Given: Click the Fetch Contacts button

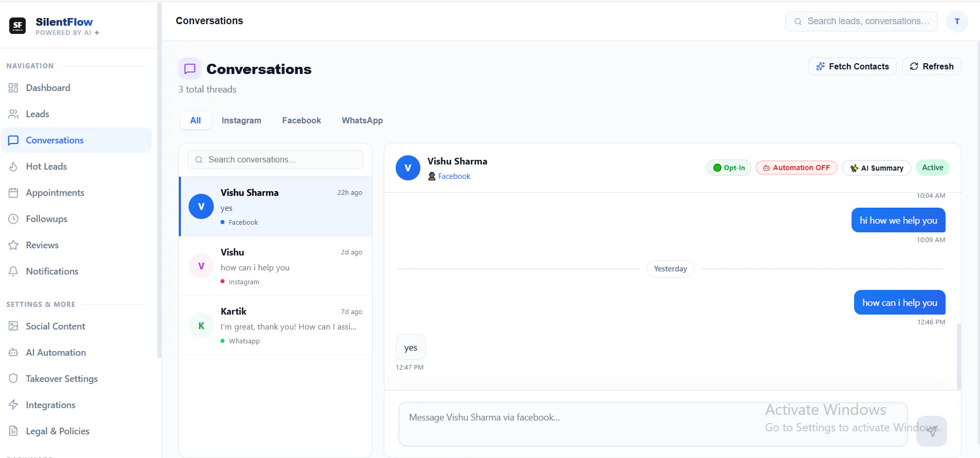Looking at the screenshot, I should coord(853,66).
